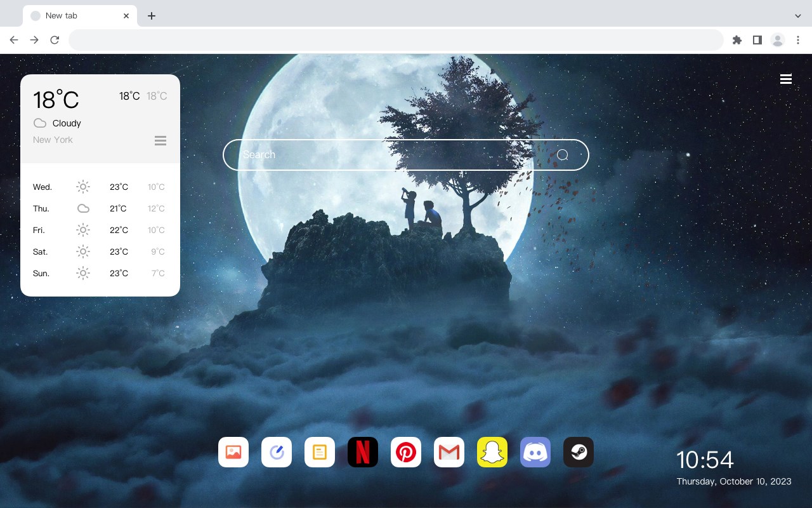This screenshot has height=508, width=812.
Task: Expand the tab search dropdown arrow
Action: click(798, 16)
